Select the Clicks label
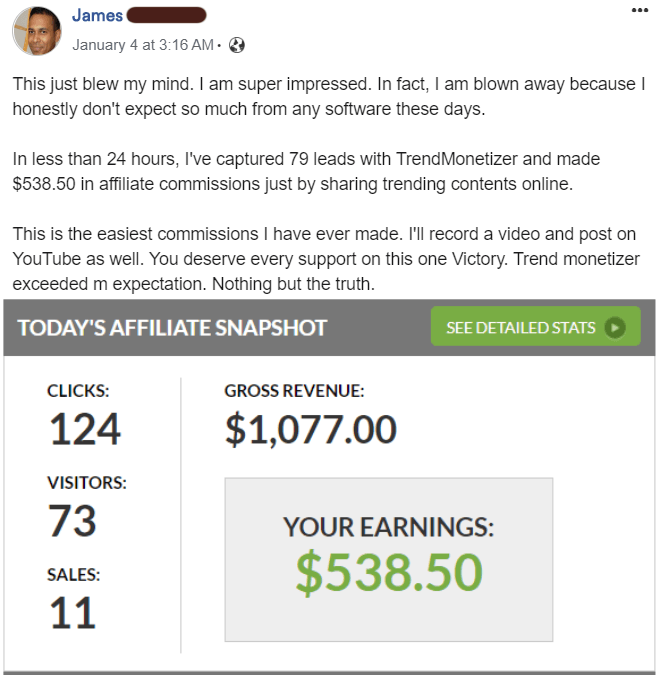 point(77,391)
